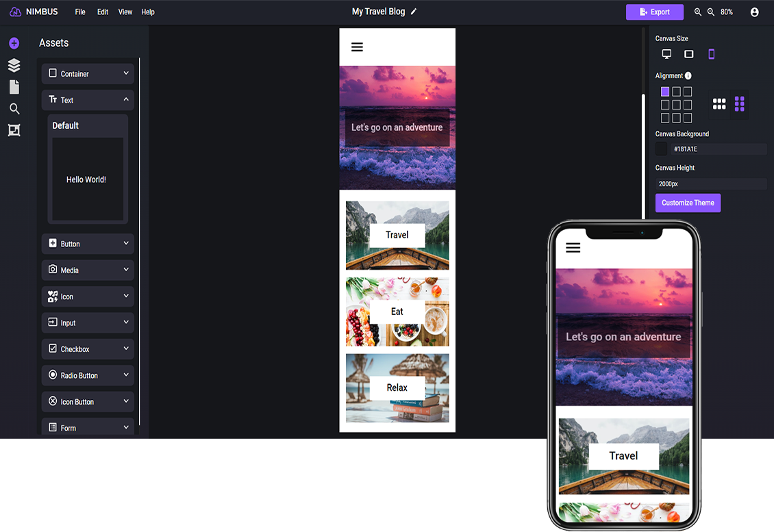Image resolution: width=774 pixels, height=532 pixels.
Task: Set alignment to bottom-left cell
Action: 665,118
